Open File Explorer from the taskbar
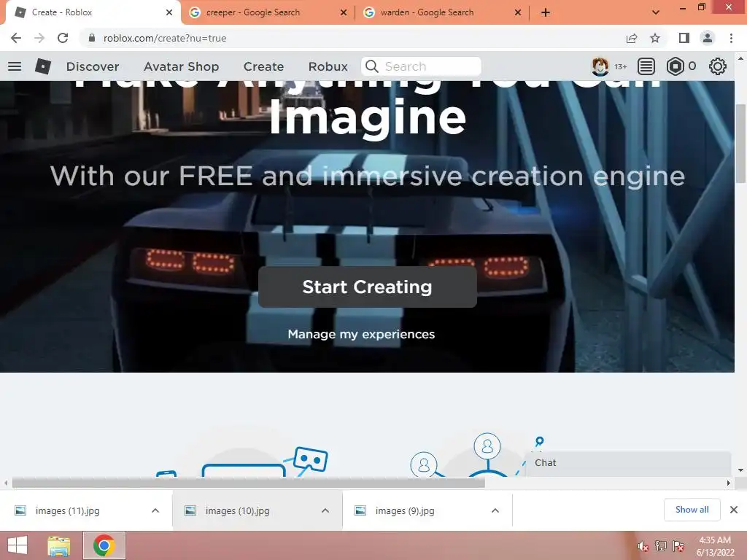747x560 pixels. [x=59, y=545]
